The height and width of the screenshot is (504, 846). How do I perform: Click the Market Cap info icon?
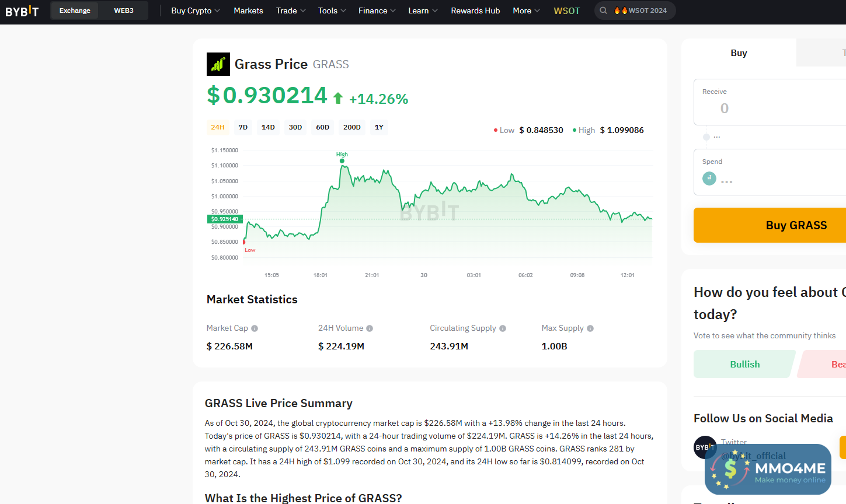(255, 328)
